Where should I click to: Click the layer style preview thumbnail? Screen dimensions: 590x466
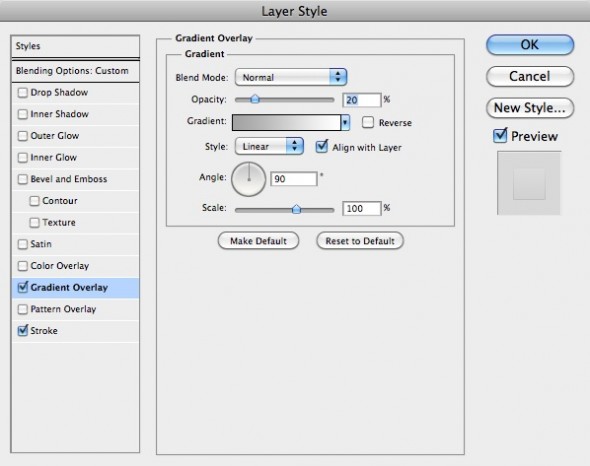click(529, 183)
